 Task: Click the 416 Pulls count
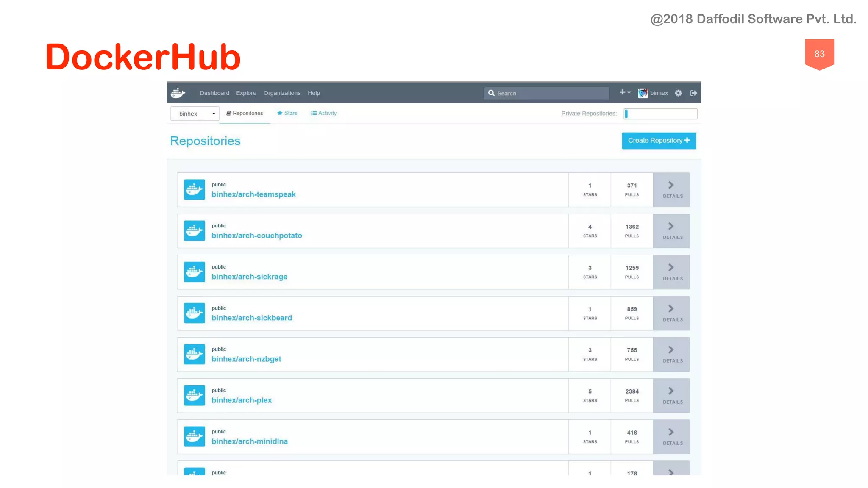coord(632,437)
